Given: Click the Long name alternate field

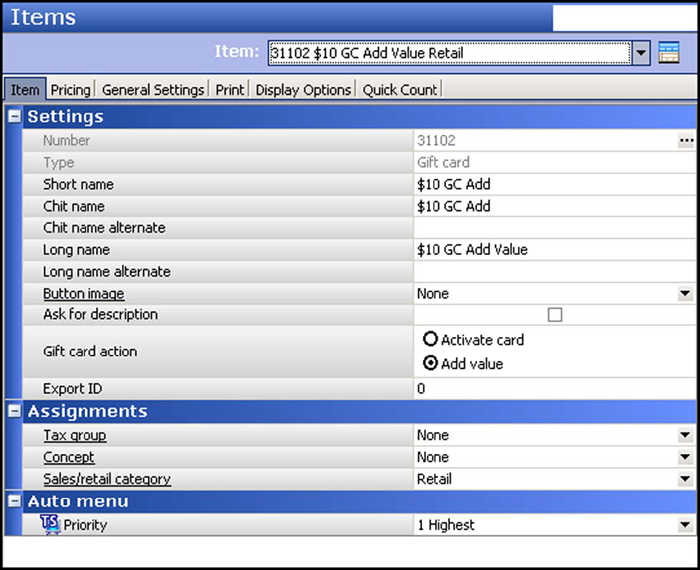Looking at the screenshot, I should (554, 272).
